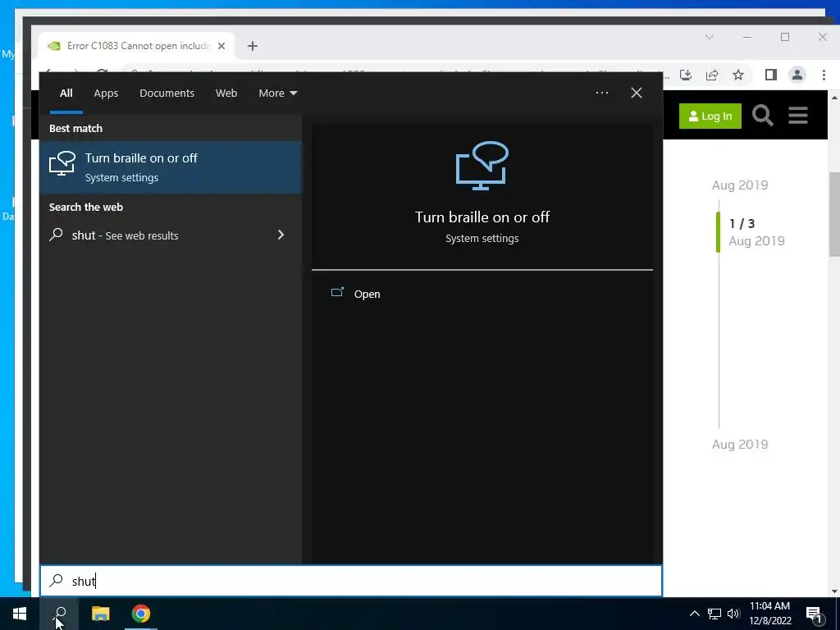
Task: Open Chrome's three-dot menu
Action: click(824, 75)
